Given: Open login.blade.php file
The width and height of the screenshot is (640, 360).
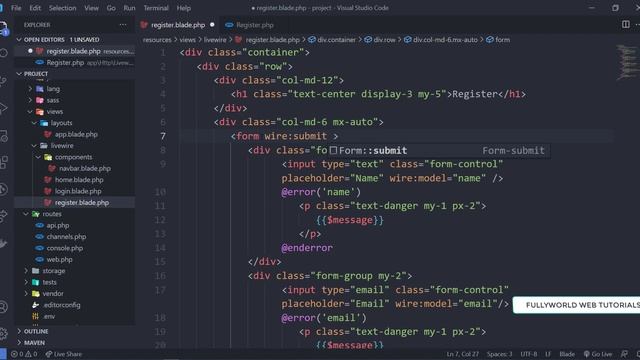Looking at the screenshot, I should 78,191.
